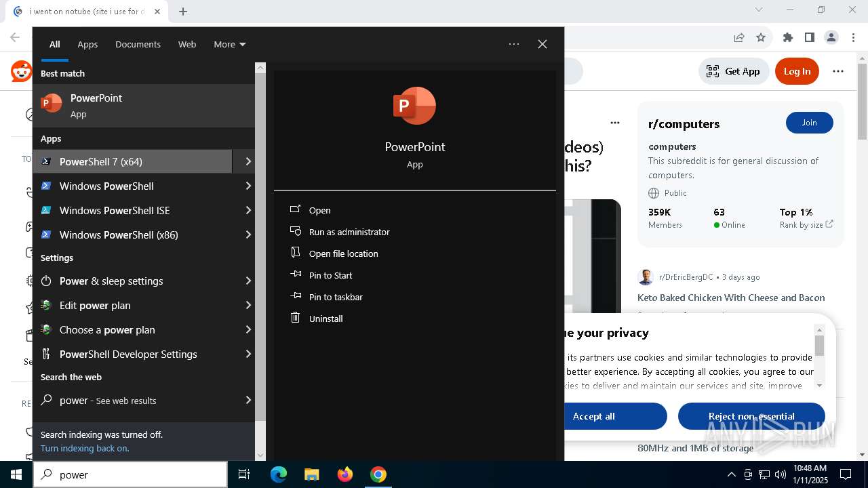Screen dimensions: 868x488
Task: Switch to the Documents search tab
Action: point(138,44)
